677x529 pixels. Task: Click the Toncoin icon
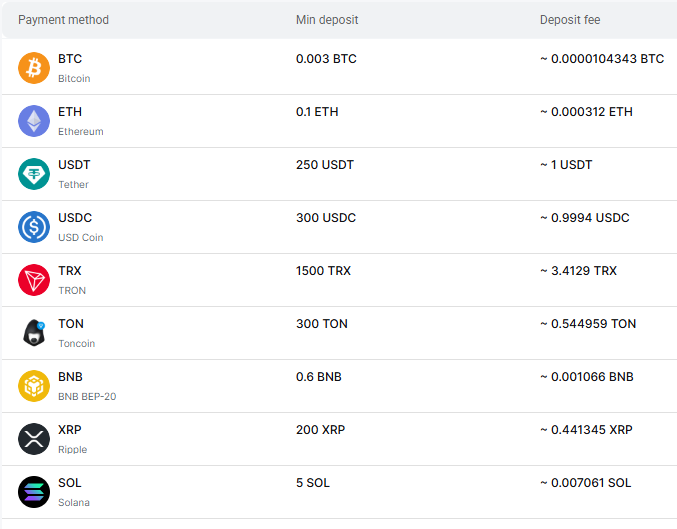[x=34, y=333]
